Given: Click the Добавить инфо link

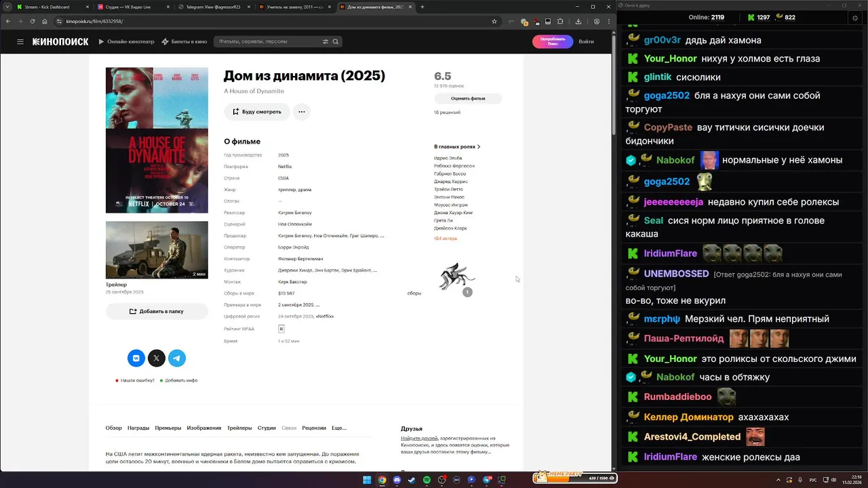Looking at the screenshot, I should point(181,380).
